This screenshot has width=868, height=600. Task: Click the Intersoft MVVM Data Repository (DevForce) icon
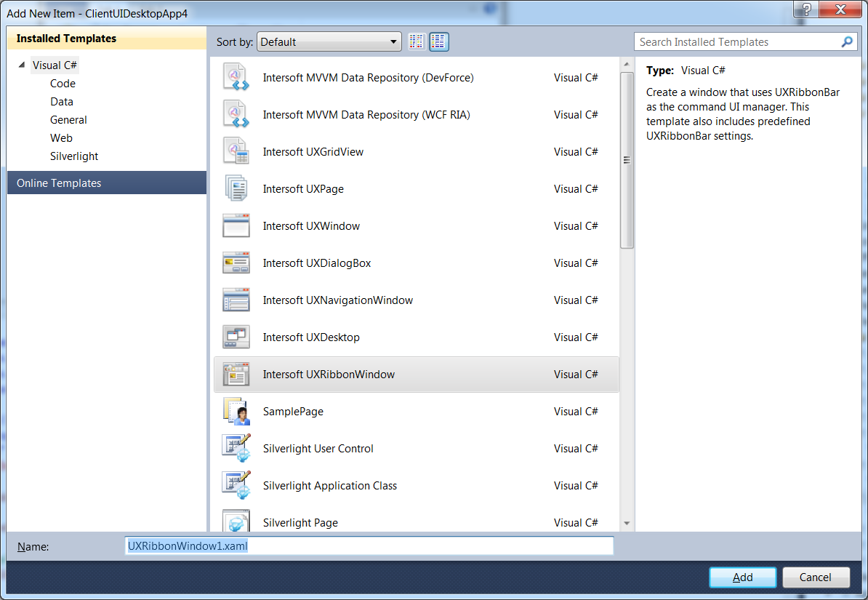click(x=236, y=78)
